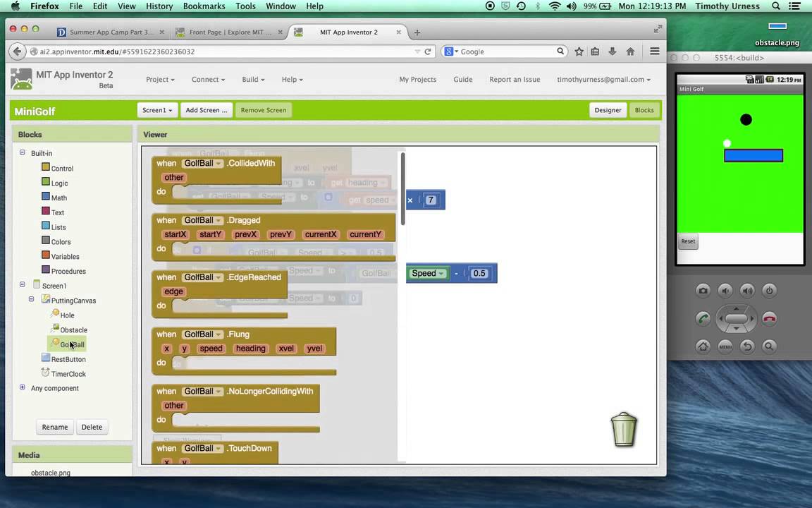Switch to Summer App Camp Part 3 tab
The image size is (812, 508).
(x=111, y=32)
